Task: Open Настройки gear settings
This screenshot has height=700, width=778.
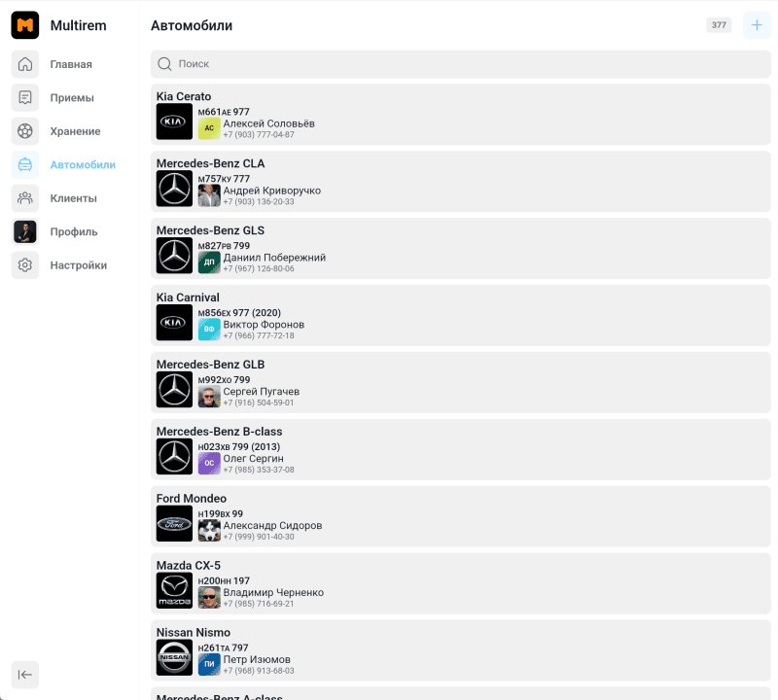Action: [25, 265]
